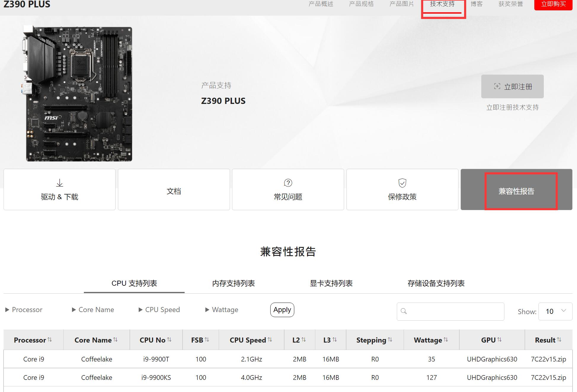Sort table by CPU Speed column arrows
Screen dimensions: 577x392
click(270, 340)
